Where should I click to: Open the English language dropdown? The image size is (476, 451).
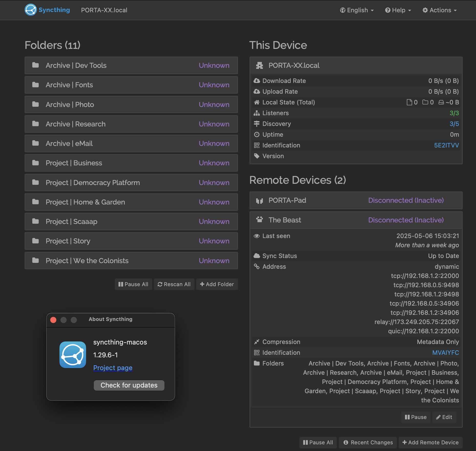click(357, 10)
